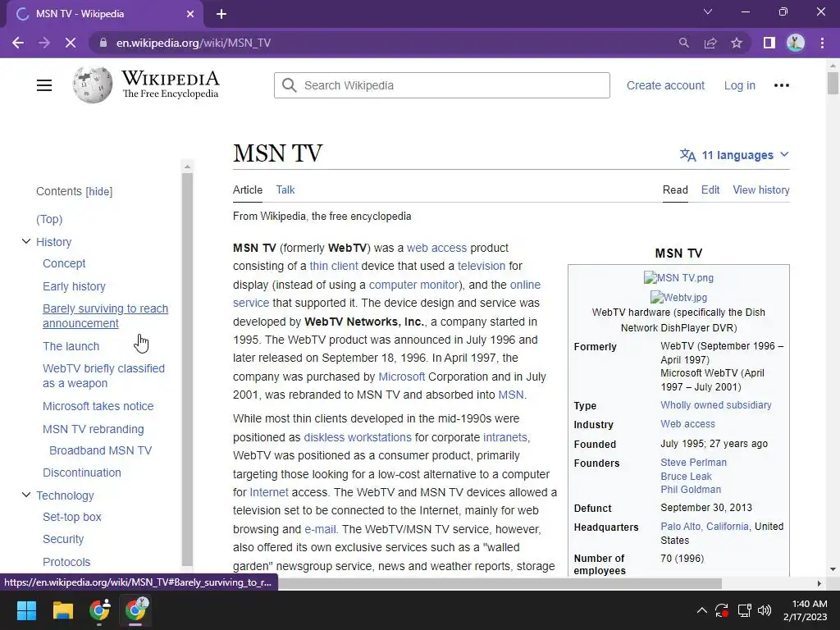This screenshot has height=630, width=840.
Task: Open the volume speaker tray icon
Action: click(765, 610)
